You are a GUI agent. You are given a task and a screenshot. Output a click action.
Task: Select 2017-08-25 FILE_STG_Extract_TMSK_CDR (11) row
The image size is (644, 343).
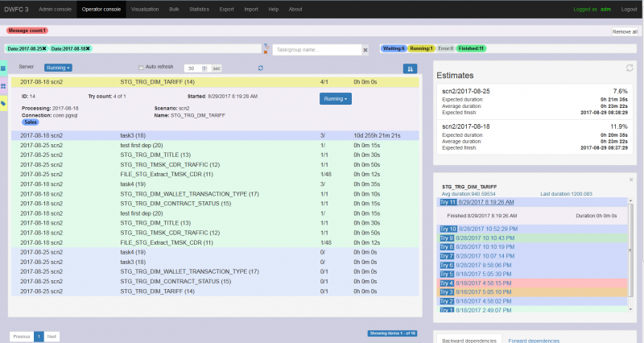[215, 174]
